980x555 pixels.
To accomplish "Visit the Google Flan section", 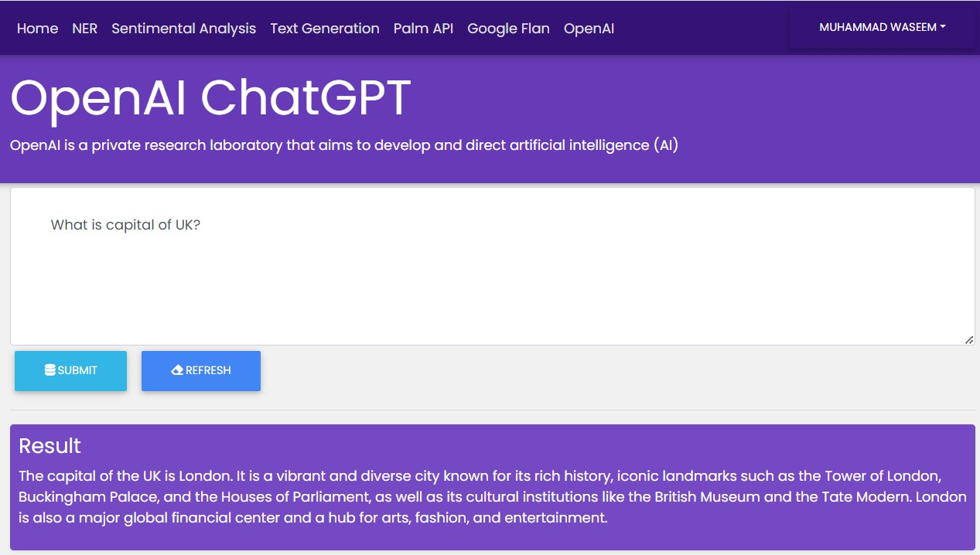I will [508, 29].
